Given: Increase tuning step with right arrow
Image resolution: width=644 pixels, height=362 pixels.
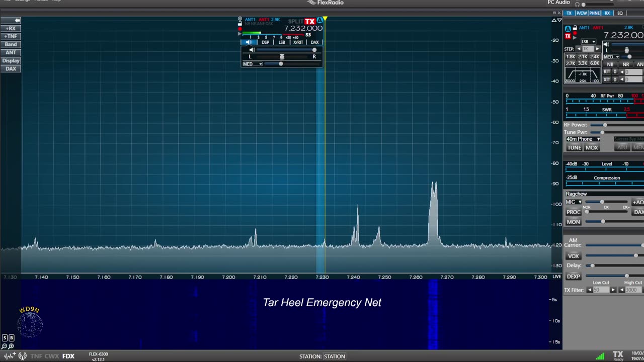Looking at the screenshot, I should pos(597,49).
